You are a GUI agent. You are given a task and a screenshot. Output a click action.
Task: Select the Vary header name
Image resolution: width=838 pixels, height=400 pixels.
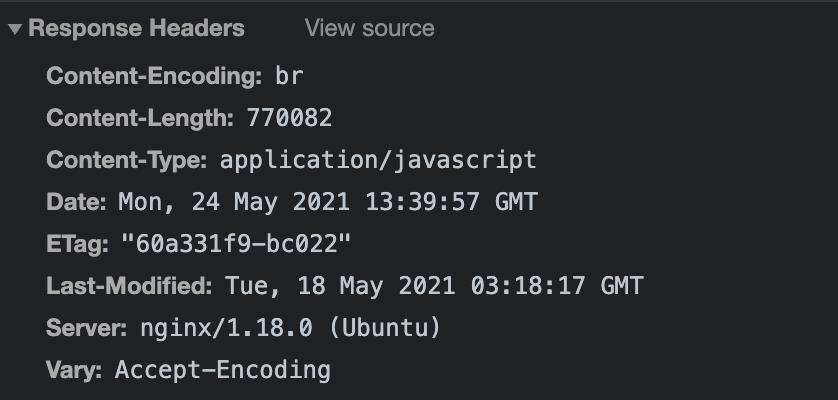74,370
